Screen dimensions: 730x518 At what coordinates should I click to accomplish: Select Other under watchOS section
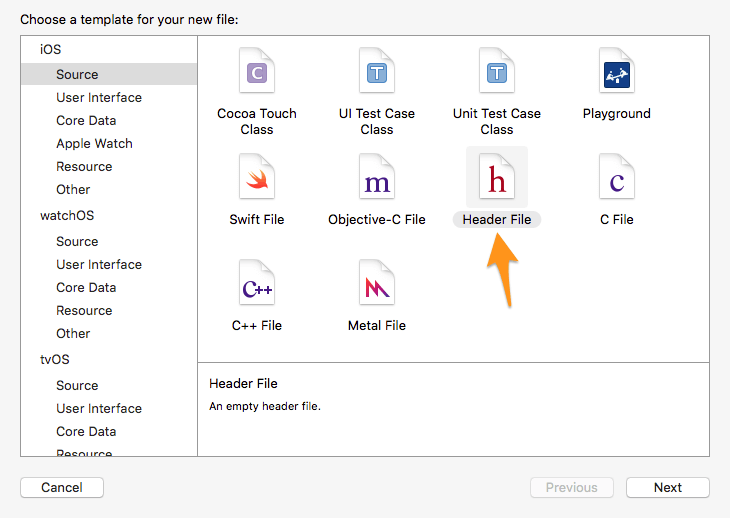(73, 334)
